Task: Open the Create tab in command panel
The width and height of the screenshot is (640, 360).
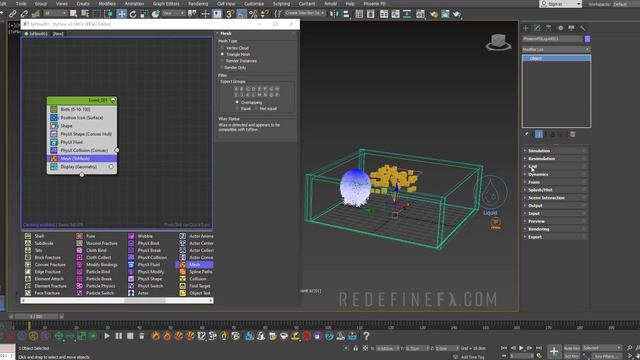Action: (x=526, y=28)
